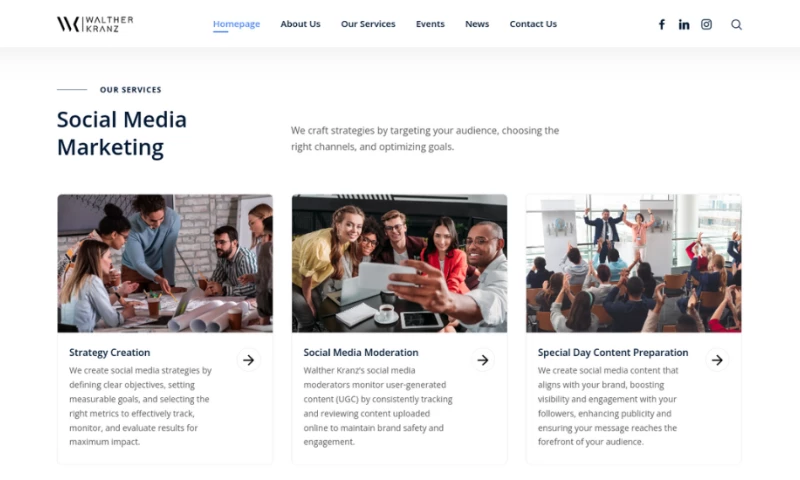
Task: Go to the Homepage menu item
Action: (236, 24)
